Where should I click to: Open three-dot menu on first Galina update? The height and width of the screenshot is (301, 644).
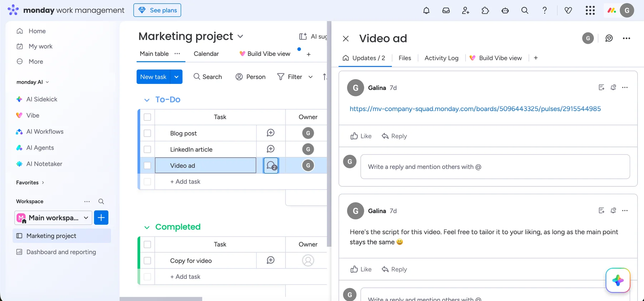(x=625, y=87)
